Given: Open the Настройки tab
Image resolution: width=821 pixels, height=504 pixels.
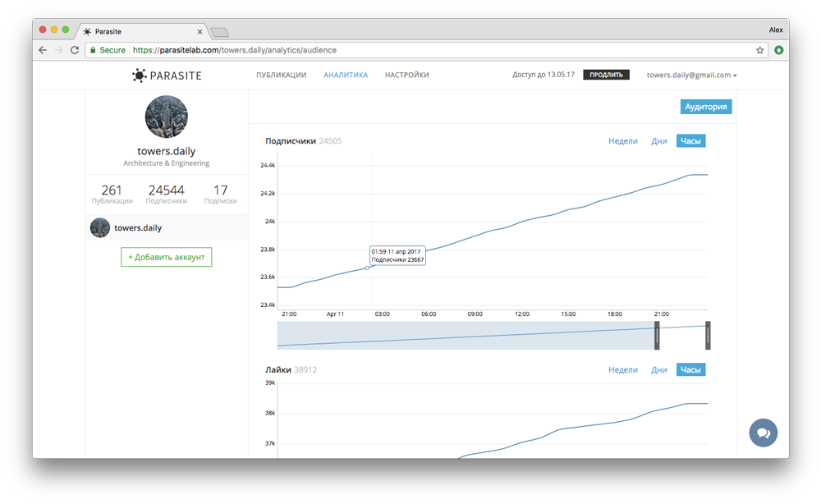Looking at the screenshot, I should coord(406,76).
